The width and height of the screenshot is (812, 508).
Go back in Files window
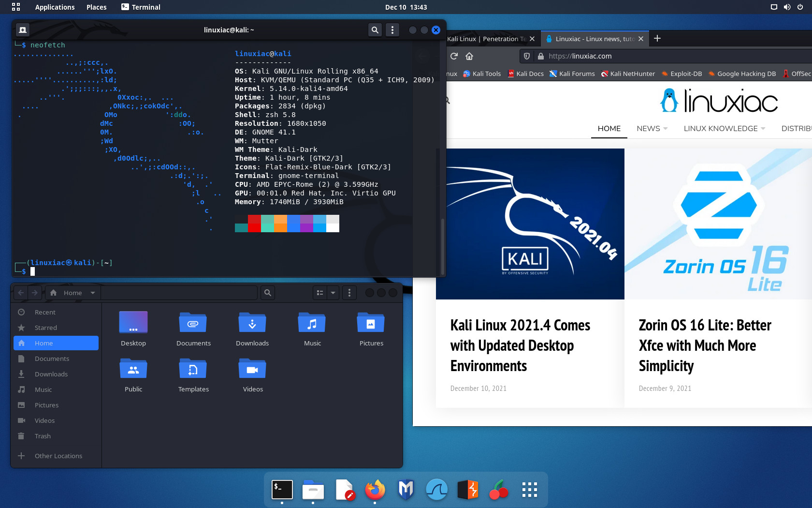point(21,293)
